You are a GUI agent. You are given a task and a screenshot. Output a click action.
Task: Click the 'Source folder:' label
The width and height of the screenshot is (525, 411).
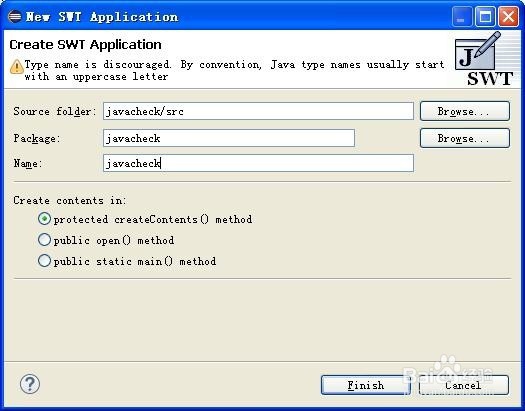[x=55, y=111]
